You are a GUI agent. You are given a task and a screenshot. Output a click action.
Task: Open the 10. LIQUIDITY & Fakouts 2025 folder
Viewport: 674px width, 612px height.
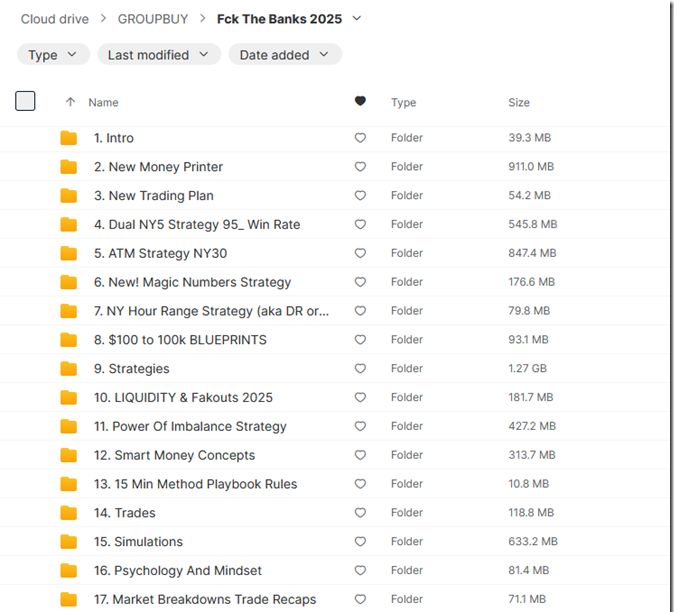(x=183, y=398)
